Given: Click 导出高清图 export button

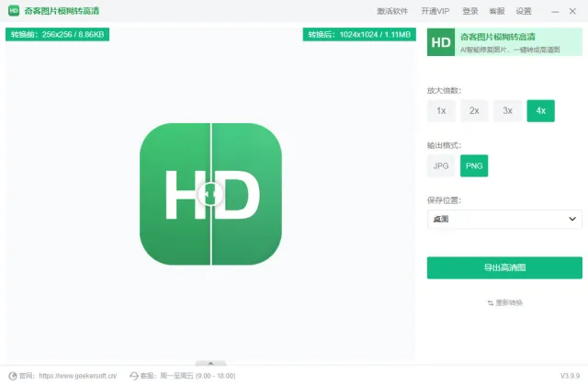Looking at the screenshot, I should (504, 267).
